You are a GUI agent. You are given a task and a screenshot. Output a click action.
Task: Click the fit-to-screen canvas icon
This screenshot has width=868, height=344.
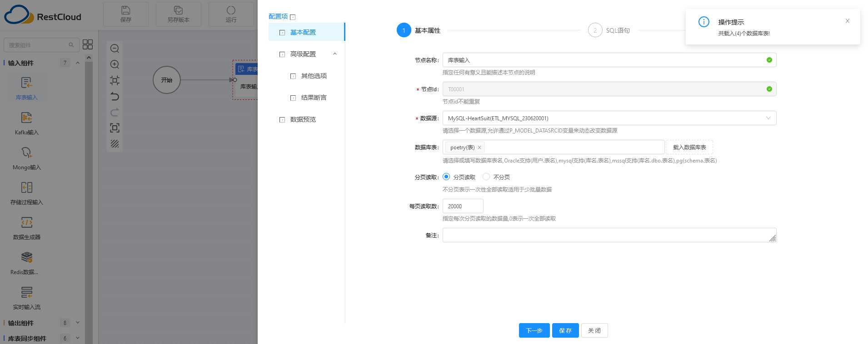115,128
